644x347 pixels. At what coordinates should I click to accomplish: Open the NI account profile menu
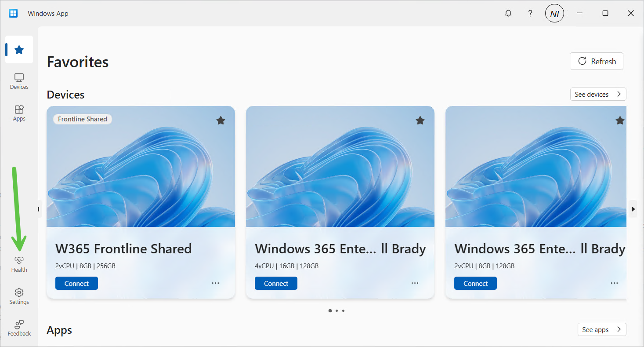[554, 14]
